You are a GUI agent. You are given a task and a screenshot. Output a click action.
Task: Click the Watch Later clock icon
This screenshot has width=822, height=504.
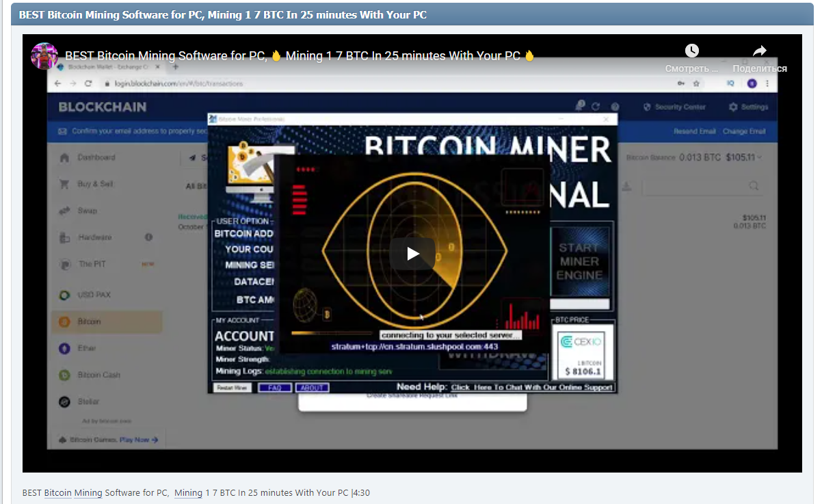[692, 50]
